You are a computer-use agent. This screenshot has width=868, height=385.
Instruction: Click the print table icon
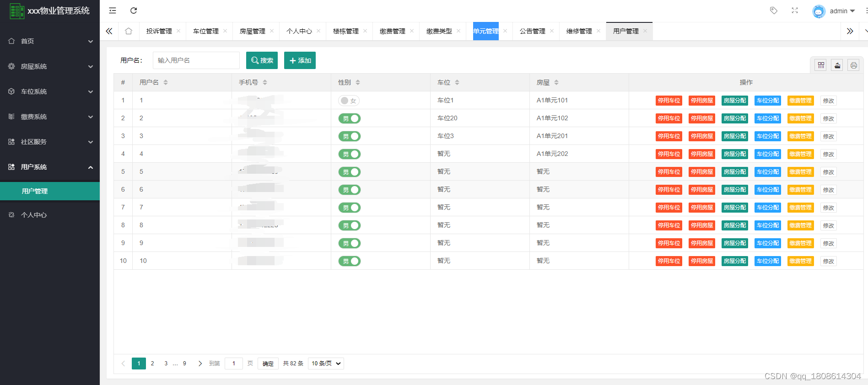tap(854, 65)
